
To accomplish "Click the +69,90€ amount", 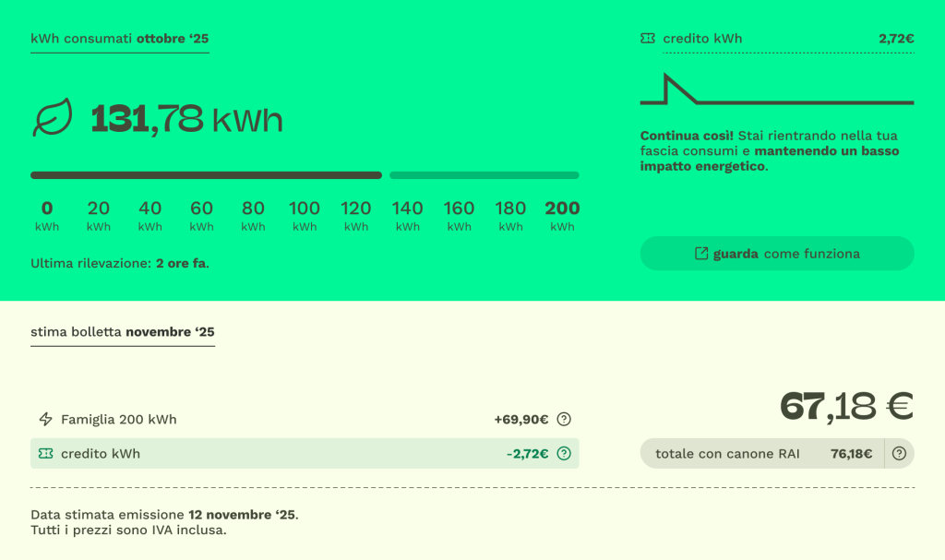I will point(521,419).
